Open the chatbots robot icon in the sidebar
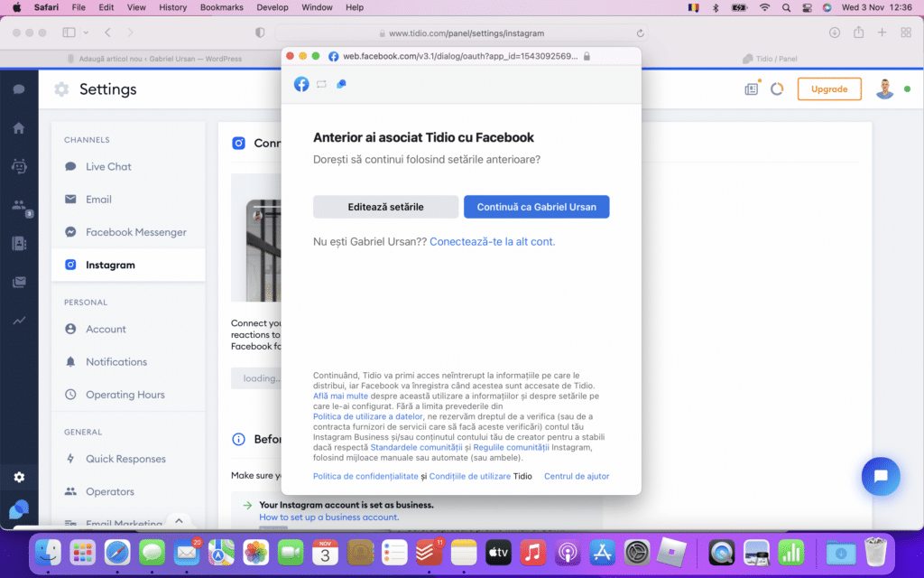The width and height of the screenshot is (924, 578). pyautogui.click(x=19, y=166)
